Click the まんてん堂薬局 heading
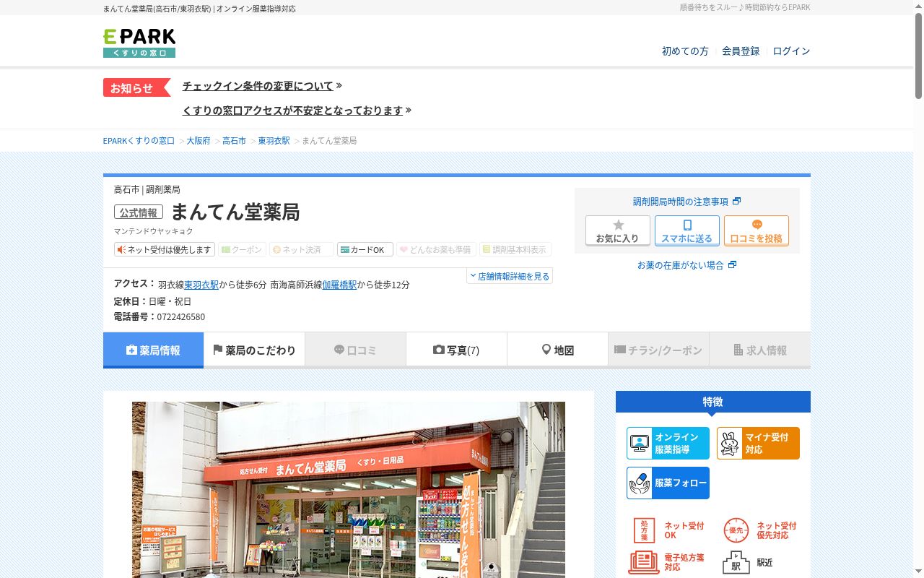The height and width of the screenshot is (578, 924). (x=235, y=212)
